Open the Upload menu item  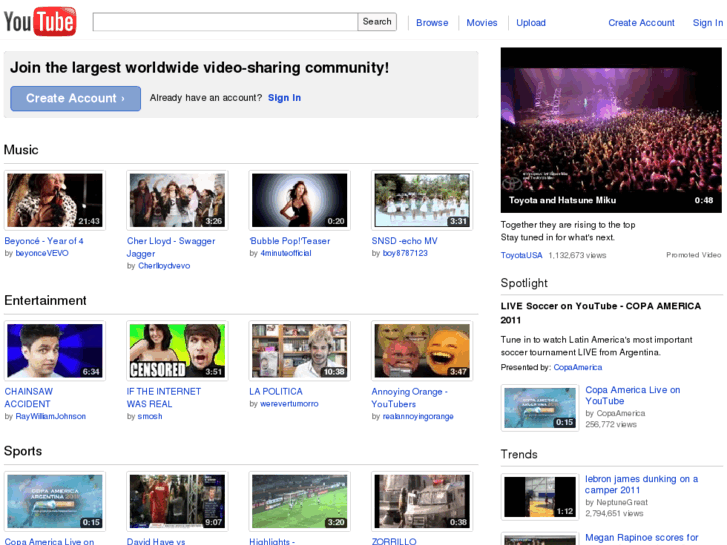point(531,23)
